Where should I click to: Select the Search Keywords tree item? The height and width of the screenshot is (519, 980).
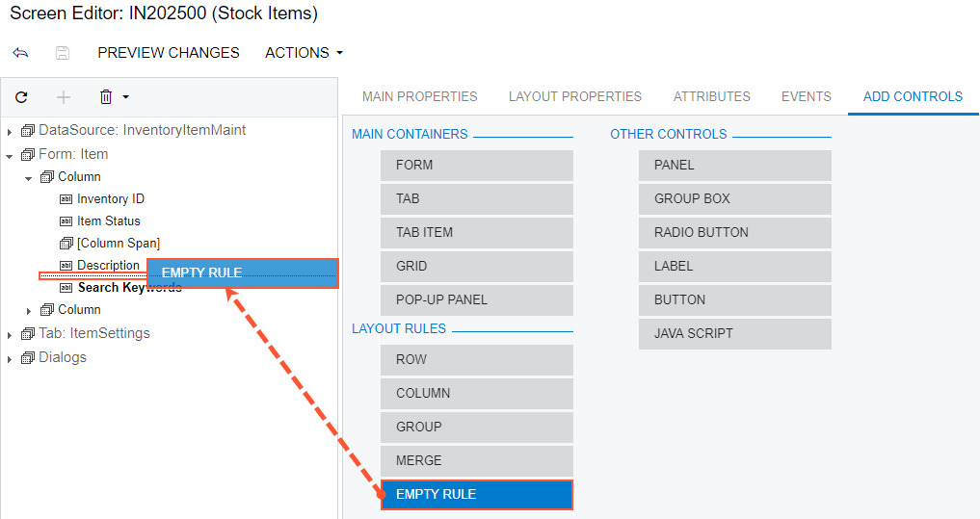(x=129, y=288)
